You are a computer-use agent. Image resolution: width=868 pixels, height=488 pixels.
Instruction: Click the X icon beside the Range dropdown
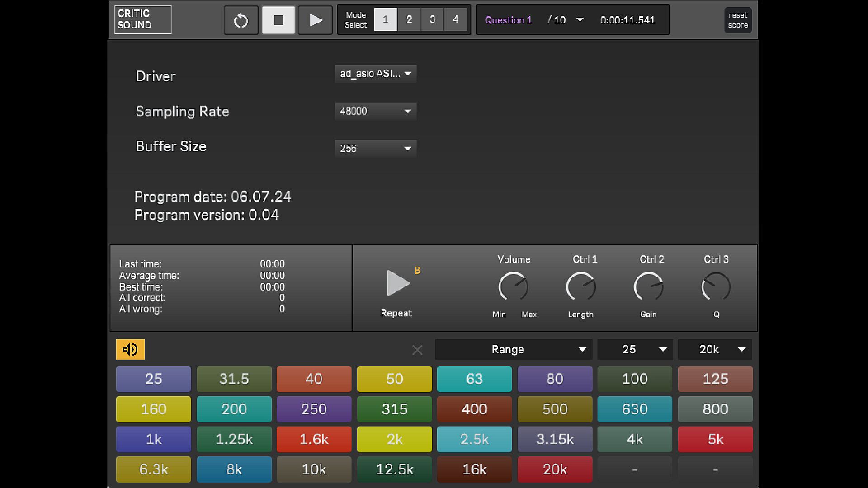[417, 349]
